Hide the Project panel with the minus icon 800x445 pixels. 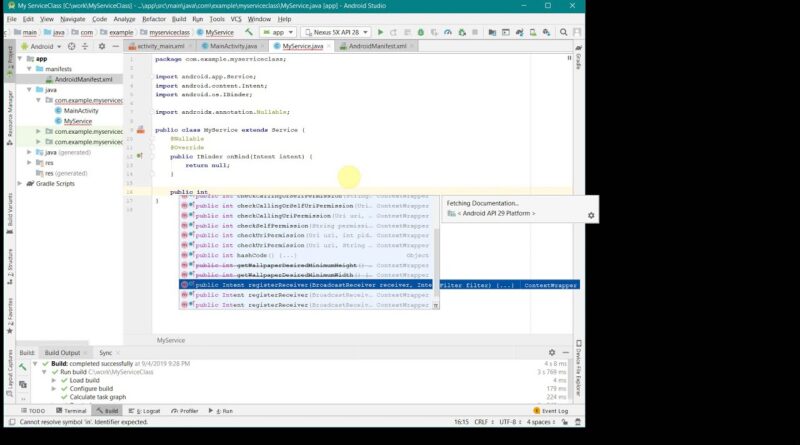click(116, 46)
